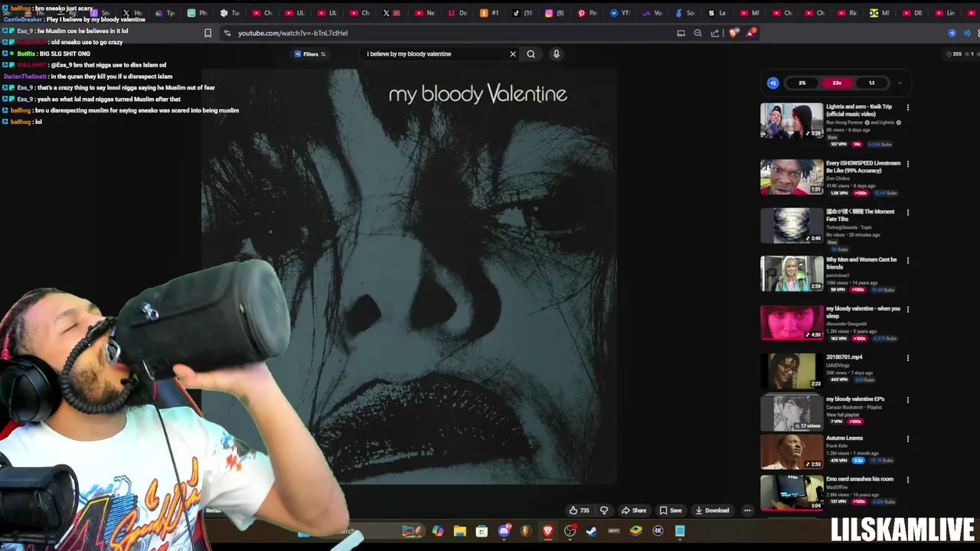Viewport: 980px width, 551px height.
Task: Open options menu for Why Men and Women video
Action: coord(908,260)
